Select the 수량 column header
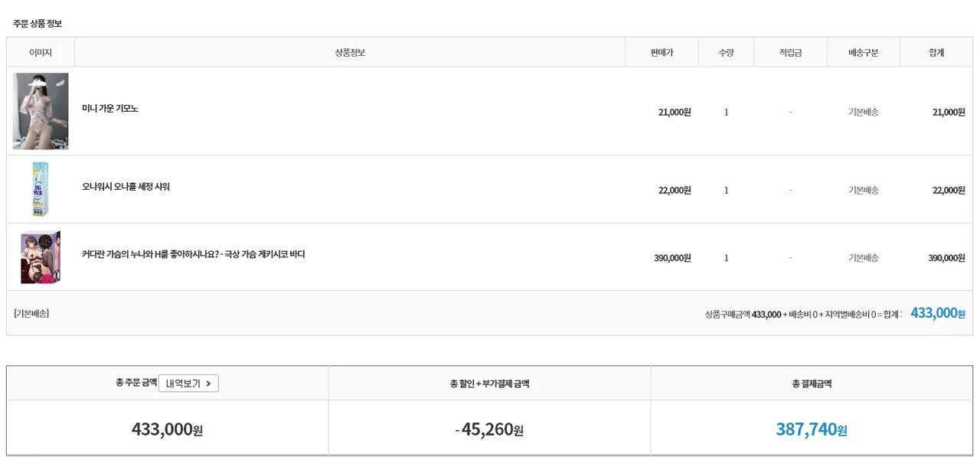 point(726,53)
